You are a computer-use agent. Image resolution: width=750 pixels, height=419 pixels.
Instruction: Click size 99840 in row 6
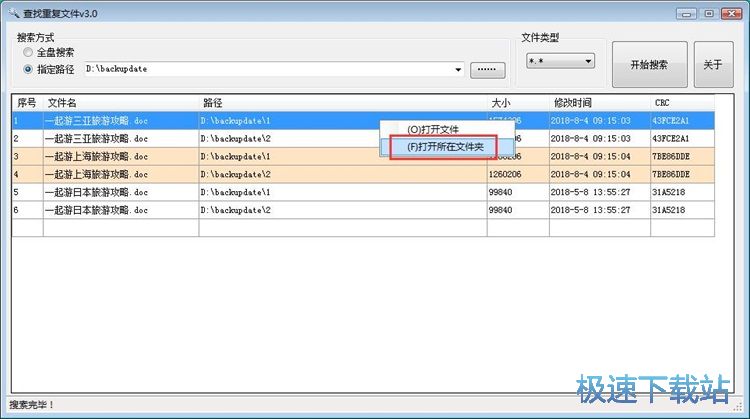click(500, 210)
